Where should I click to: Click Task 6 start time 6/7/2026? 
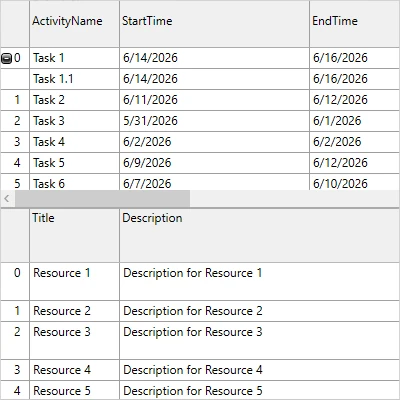tap(214, 182)
